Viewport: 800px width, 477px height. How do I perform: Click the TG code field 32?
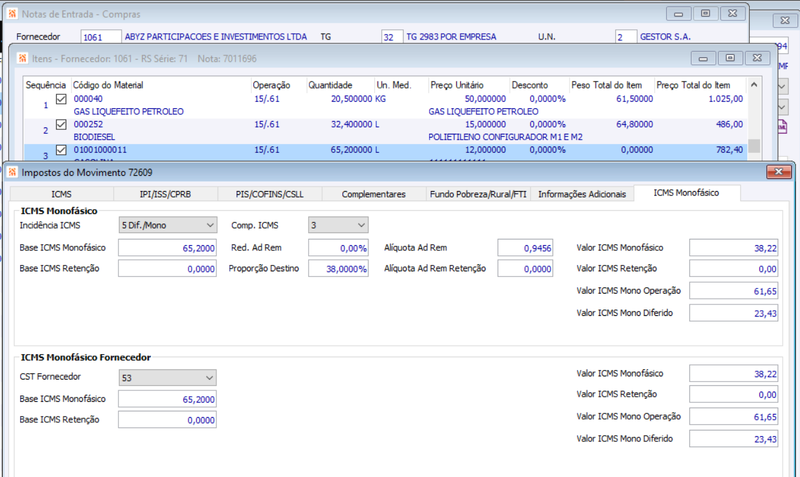tap(392, 37)
